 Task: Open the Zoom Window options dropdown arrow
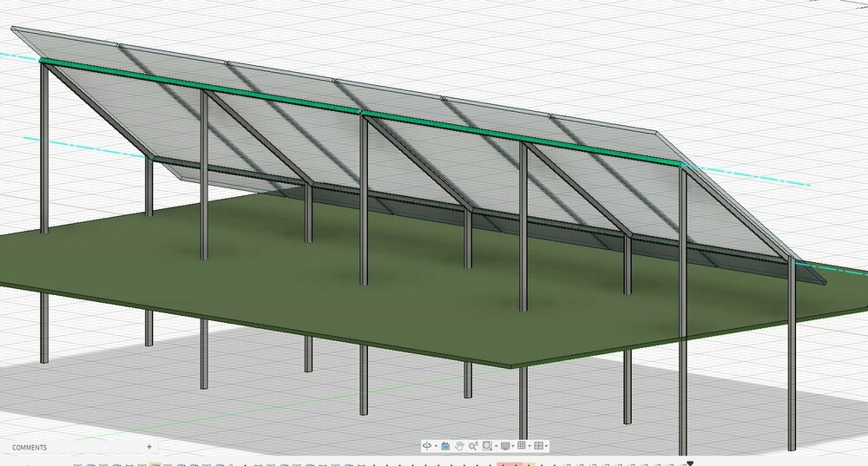[496, 446]
